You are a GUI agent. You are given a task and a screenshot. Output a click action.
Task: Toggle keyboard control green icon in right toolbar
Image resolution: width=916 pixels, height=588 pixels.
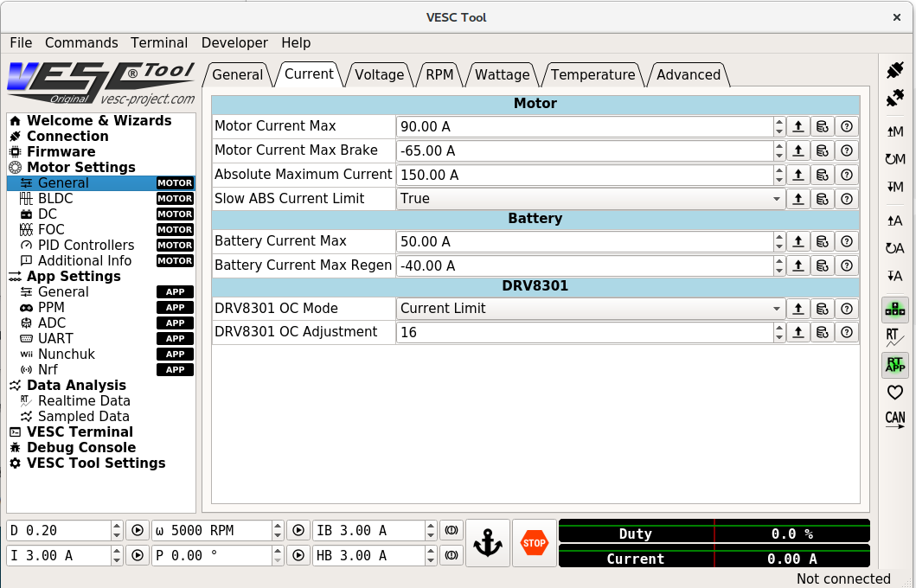[894, 310]
